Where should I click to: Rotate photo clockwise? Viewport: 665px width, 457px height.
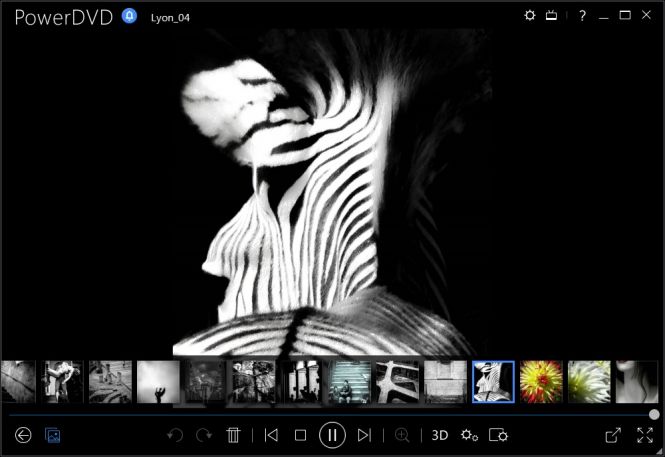tap(204, 435)
